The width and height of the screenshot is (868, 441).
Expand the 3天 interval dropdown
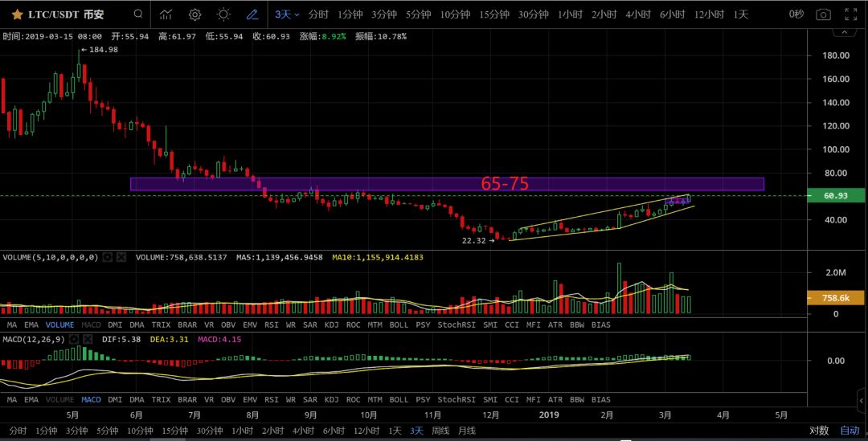point(287,14)
